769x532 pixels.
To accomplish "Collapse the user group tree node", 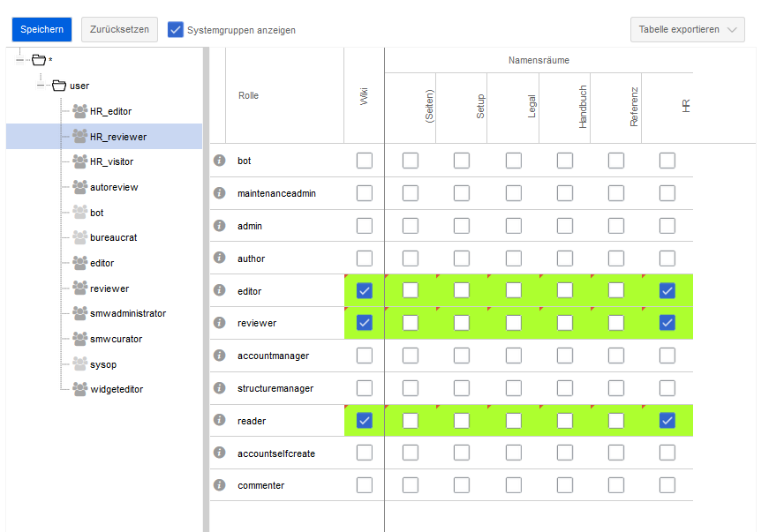I will (41, 86).
